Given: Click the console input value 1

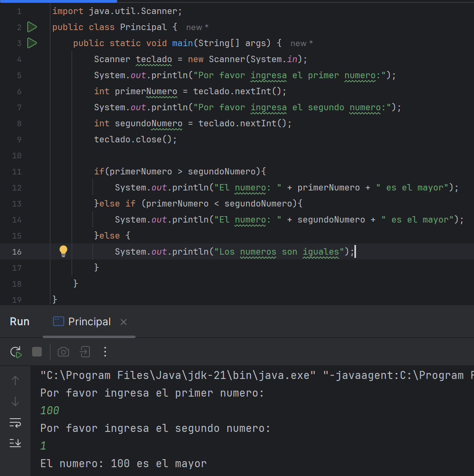Looking at the screenshot, I should point(43,446).
